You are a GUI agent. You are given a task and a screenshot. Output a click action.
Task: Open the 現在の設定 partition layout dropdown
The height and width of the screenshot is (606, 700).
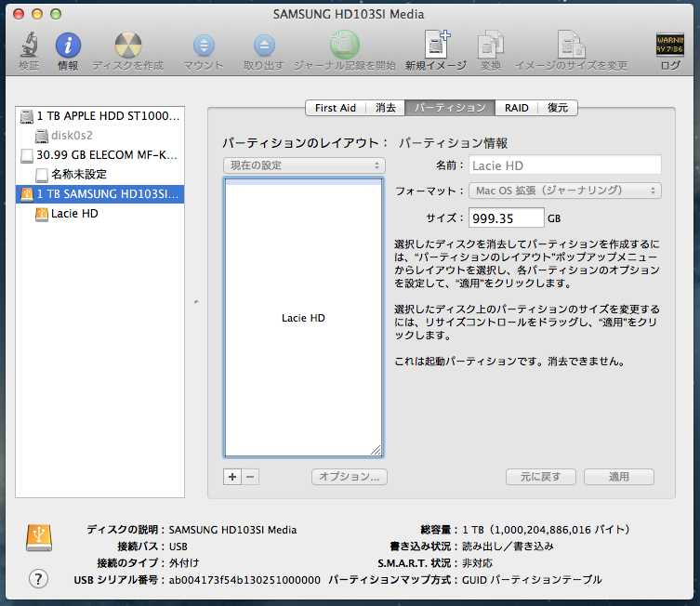click(303, 165)
